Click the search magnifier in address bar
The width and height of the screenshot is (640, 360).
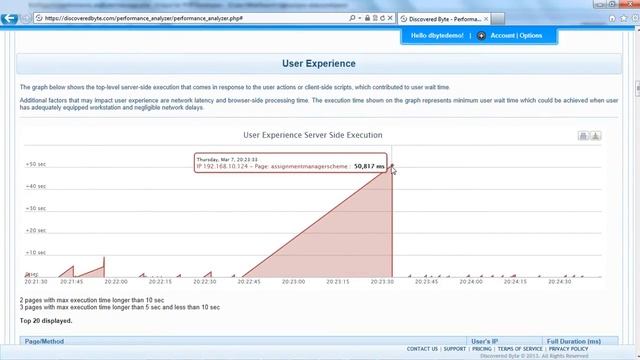352,18
